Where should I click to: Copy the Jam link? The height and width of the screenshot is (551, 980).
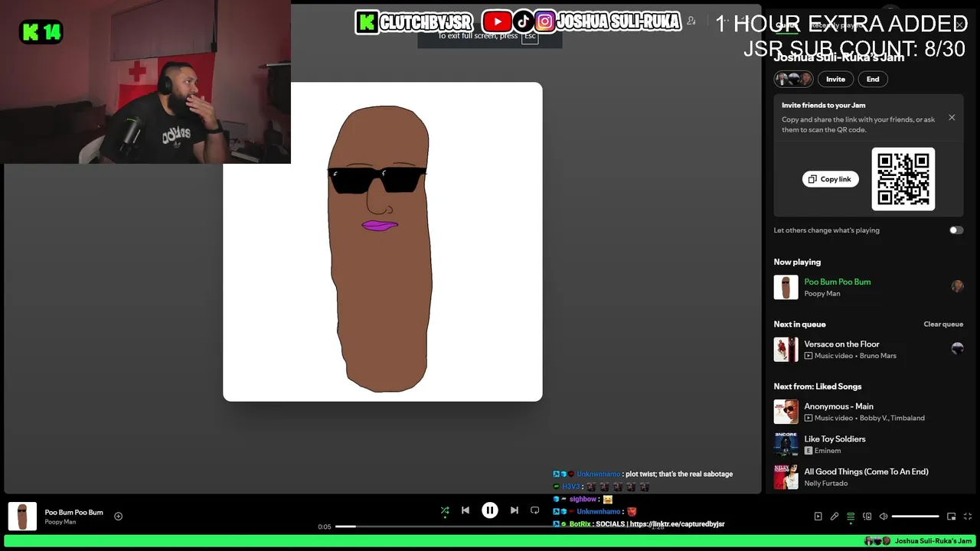pyautogui.click(x=830, y=179)
